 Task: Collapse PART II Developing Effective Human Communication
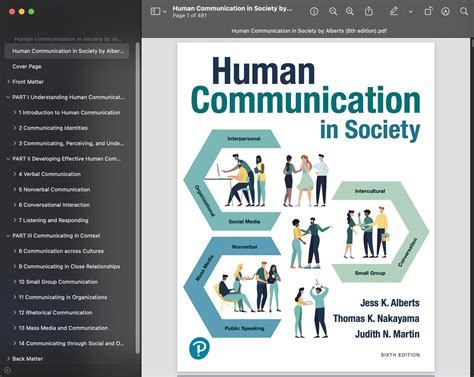coord(8,159)
